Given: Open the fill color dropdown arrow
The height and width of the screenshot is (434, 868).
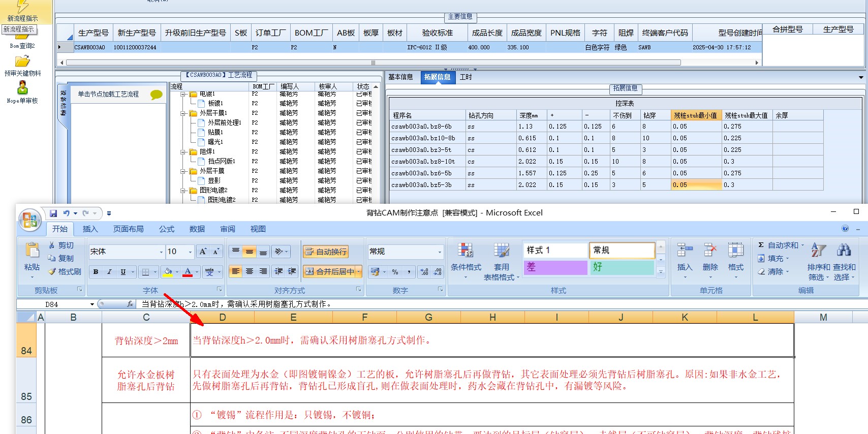Looking at the screenshot, I should click(177, 272).
